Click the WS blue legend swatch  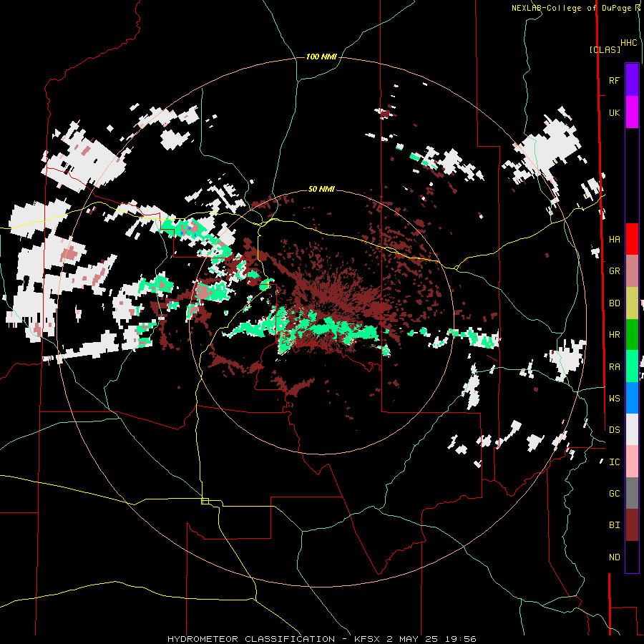coord(632,398)
